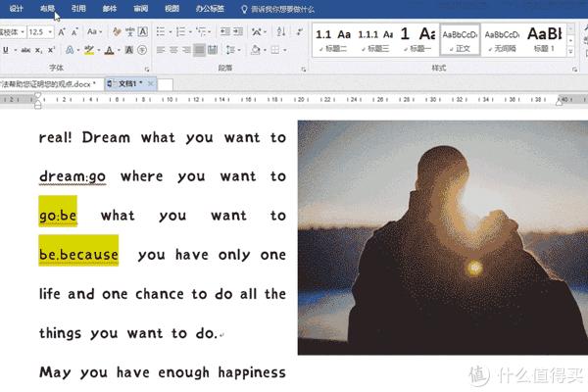Click the Phonetic Guide icon

tap(130, 32)
